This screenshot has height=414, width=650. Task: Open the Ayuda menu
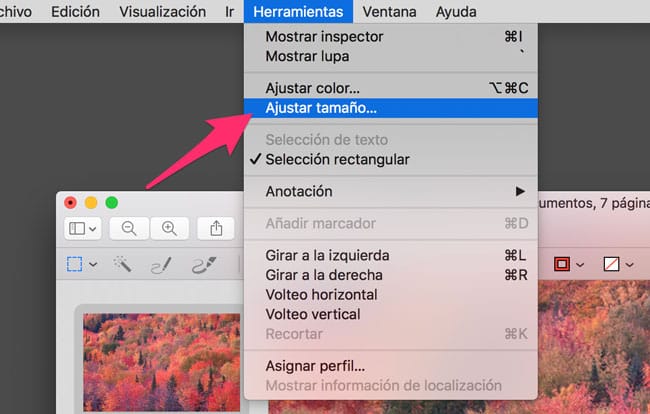tap(456, 12)
